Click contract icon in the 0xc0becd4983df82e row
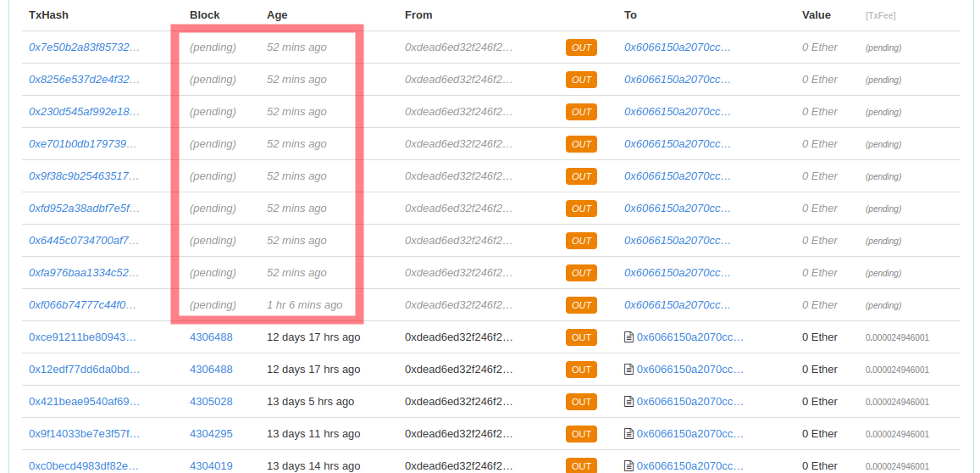The width and height of the screenshot is (980, 473). [x=628, y=466]
